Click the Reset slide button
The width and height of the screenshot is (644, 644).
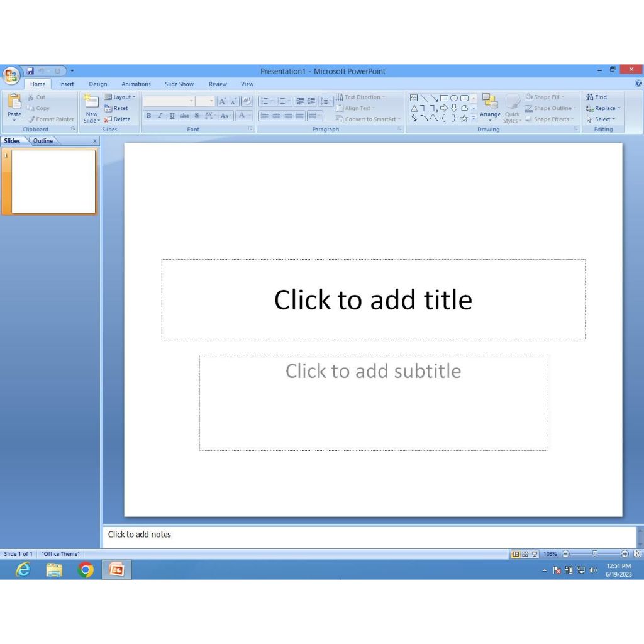point(116,108)
